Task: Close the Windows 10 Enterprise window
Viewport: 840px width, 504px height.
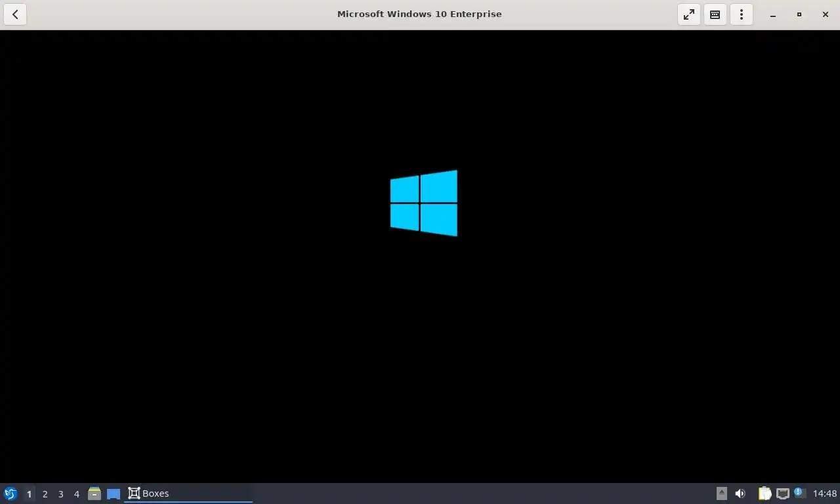Action: [x=826, y=14]
